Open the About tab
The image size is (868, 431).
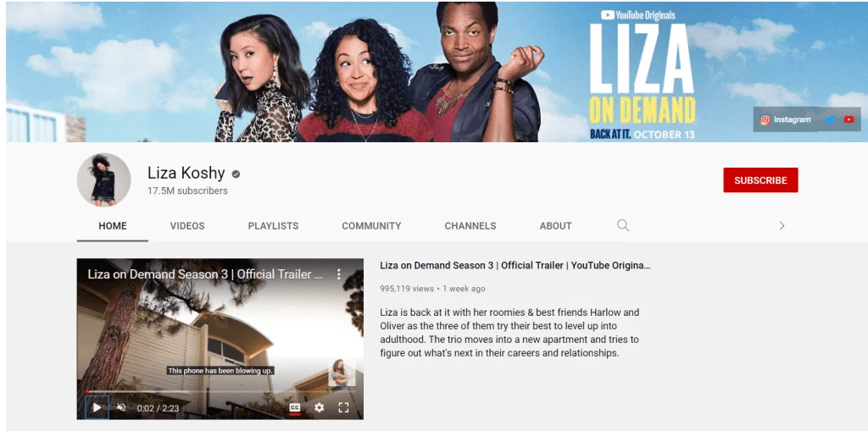click(x=555, y=226)
